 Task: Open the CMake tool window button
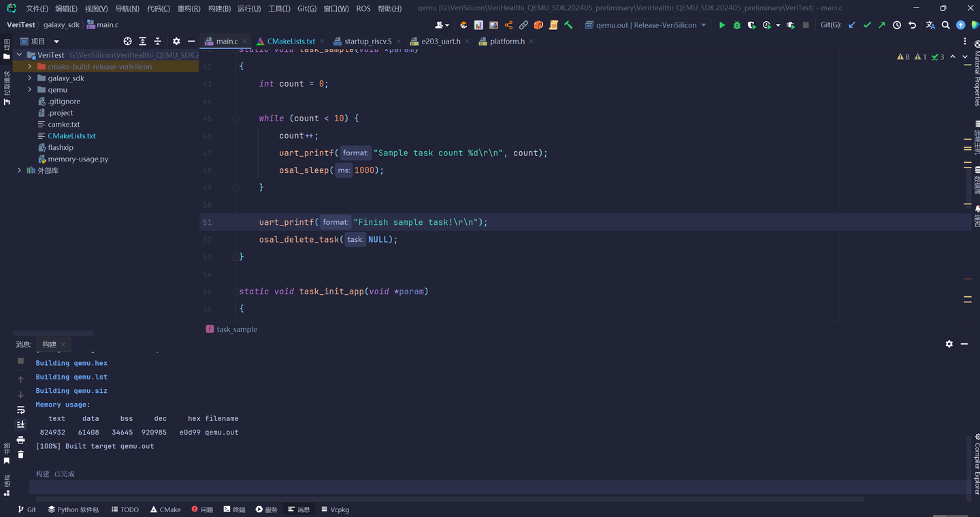(165, 510)
